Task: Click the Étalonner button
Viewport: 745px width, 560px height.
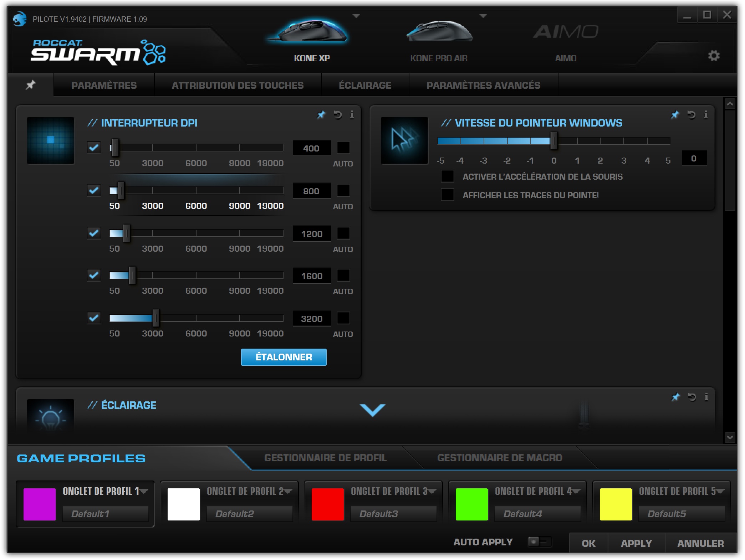Action: [284, 357]
